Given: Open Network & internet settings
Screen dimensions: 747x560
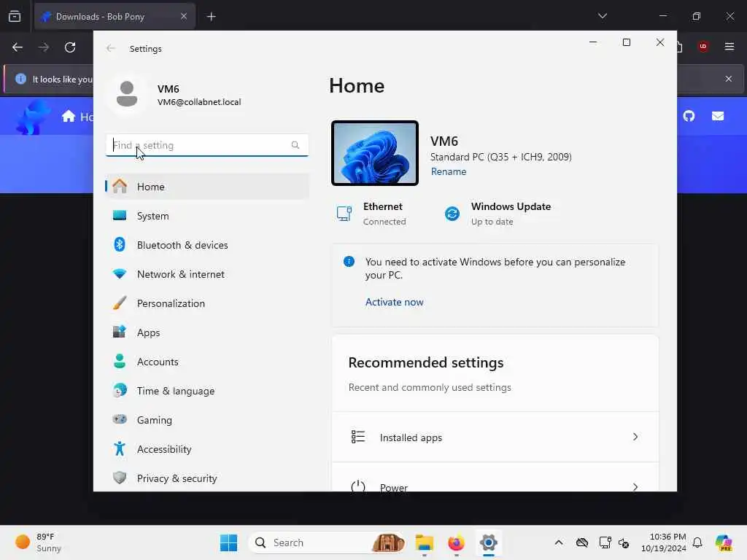Looking at the screenshot, I should click(x=207, y=274).
